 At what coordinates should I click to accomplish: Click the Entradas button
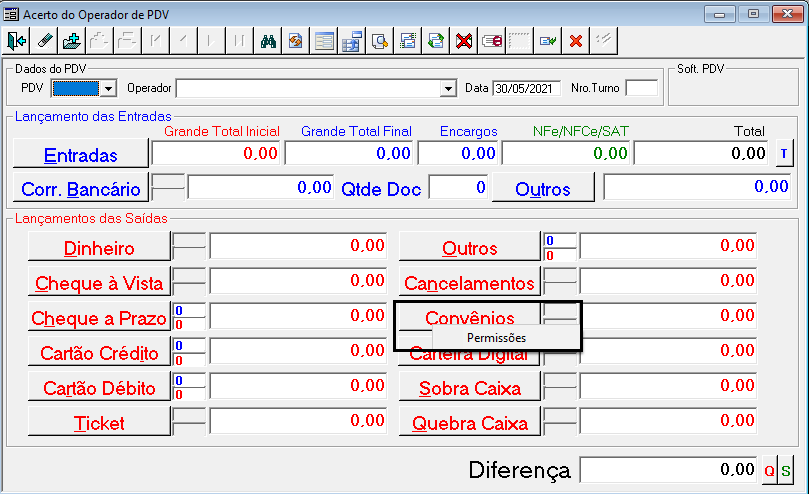[80, 154]
